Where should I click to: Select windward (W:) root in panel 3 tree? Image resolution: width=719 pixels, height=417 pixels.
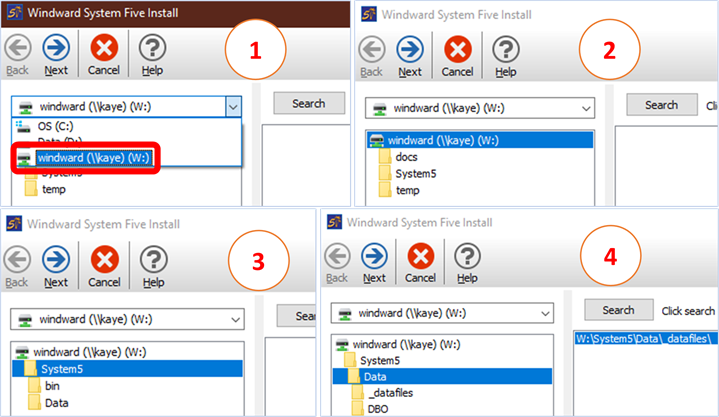(90, 352)
